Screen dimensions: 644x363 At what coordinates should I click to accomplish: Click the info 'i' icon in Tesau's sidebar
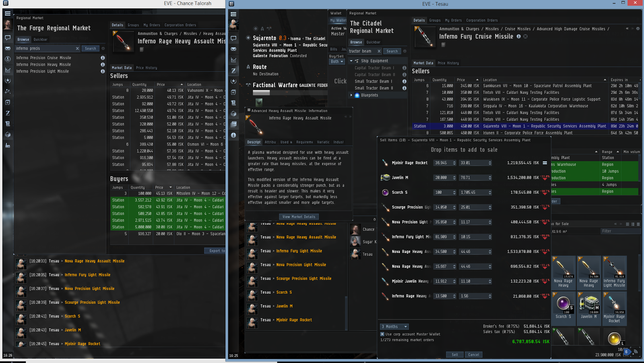[233, 135]
